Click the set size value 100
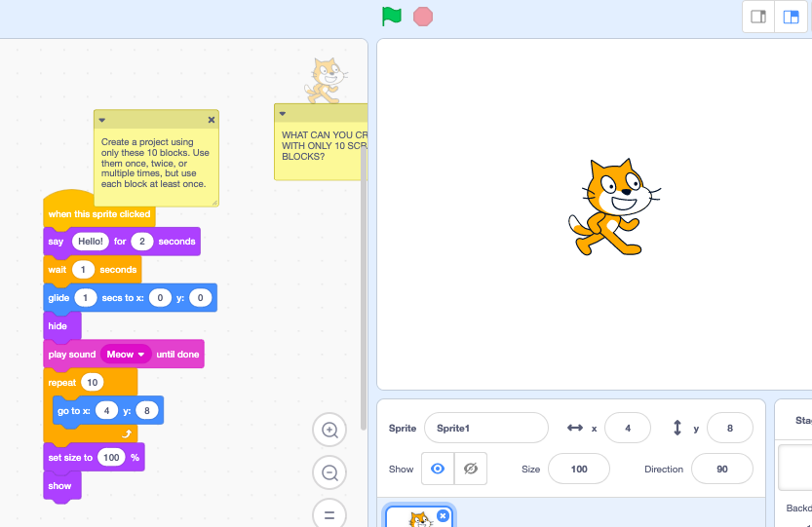812x527 pixels. pos(111,457)
